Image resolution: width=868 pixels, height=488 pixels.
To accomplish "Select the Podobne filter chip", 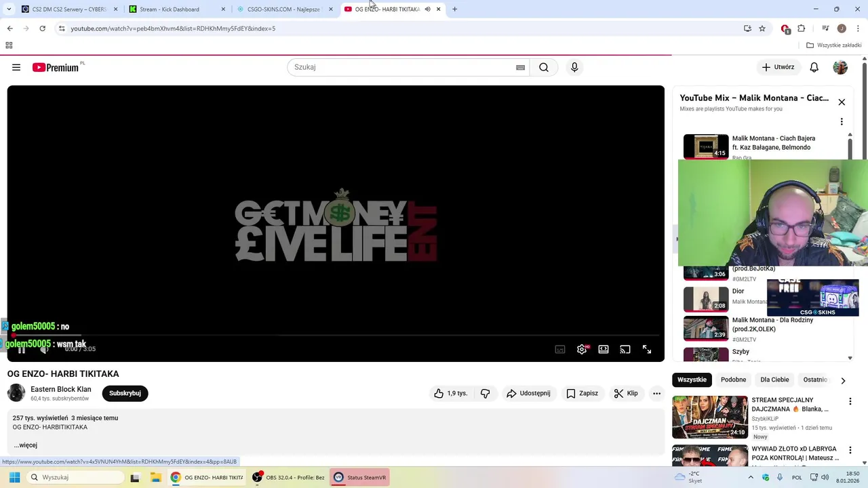I will coord(733,380).
